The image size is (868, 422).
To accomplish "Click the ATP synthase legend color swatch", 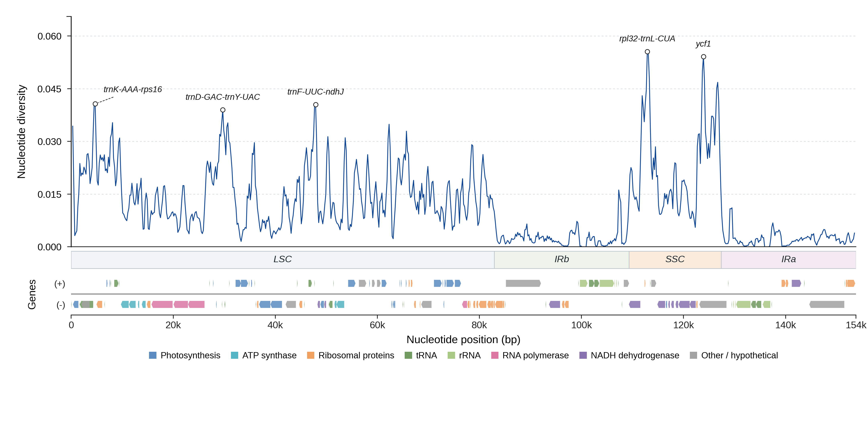I will 235,355.
